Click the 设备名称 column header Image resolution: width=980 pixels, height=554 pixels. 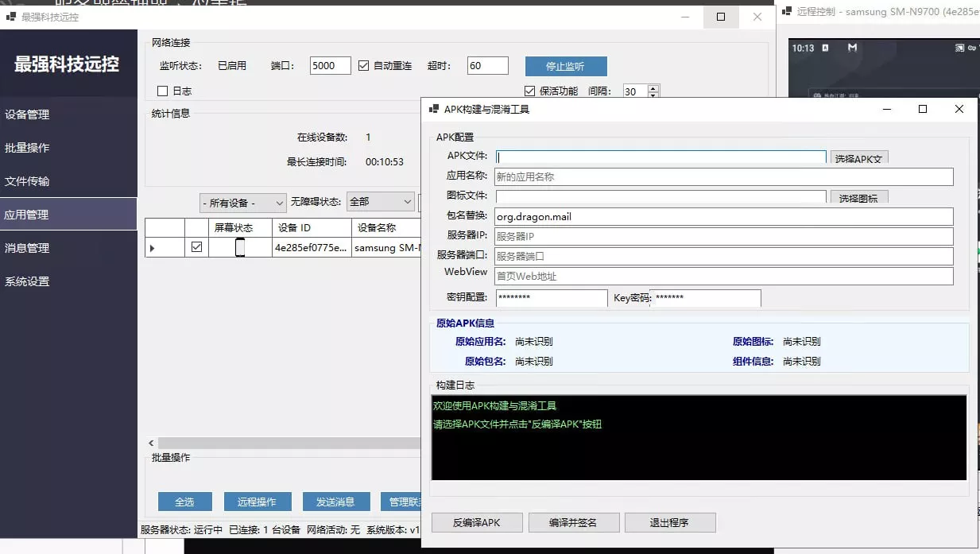tap(385, 228)
